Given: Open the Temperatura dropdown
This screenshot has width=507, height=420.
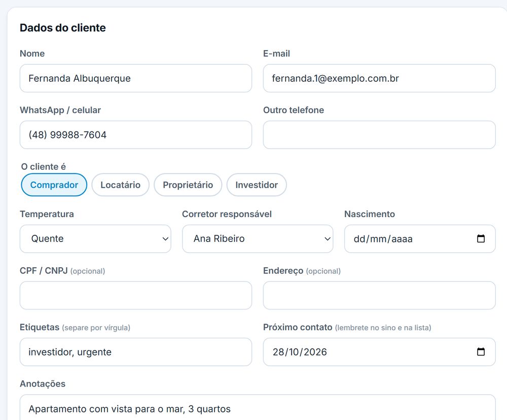Looking at the screenshot, I should click(x=95, y=239).
